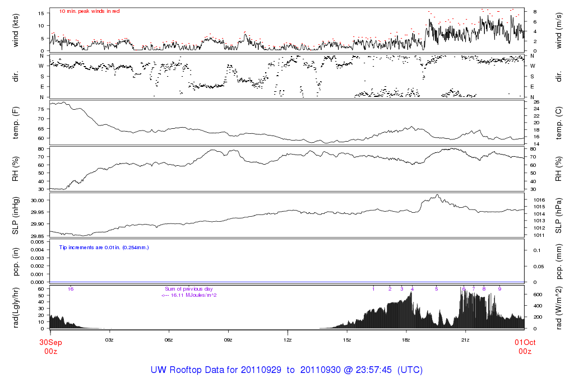Click the left "temp. (F)" axis label
Screen dimensions: 574x392
[17, 122]
